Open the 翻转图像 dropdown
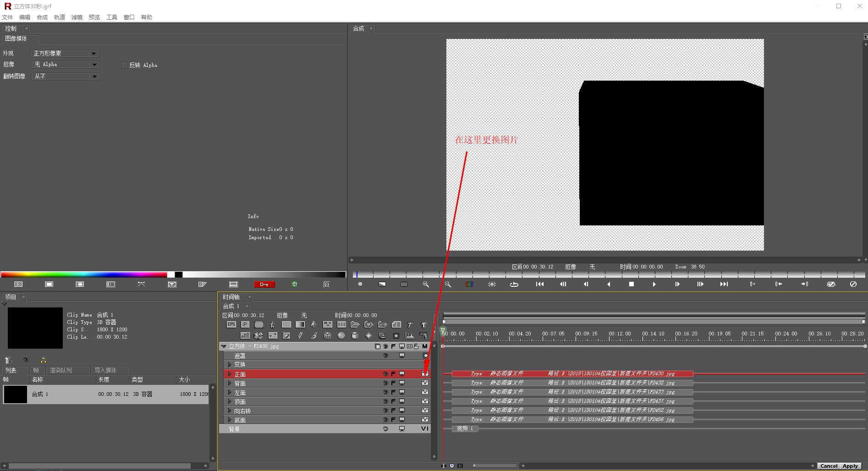This screenshot has height=471, width=868. pyautogui.click(x=65, y=77)
